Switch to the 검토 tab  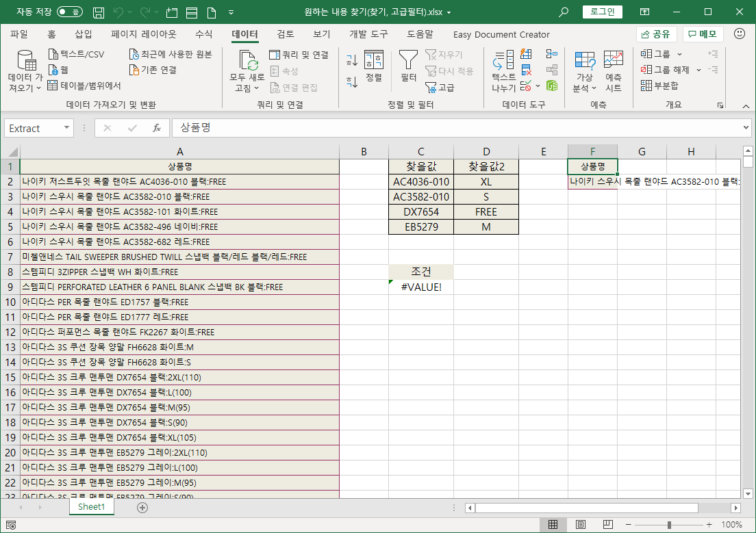286,34
